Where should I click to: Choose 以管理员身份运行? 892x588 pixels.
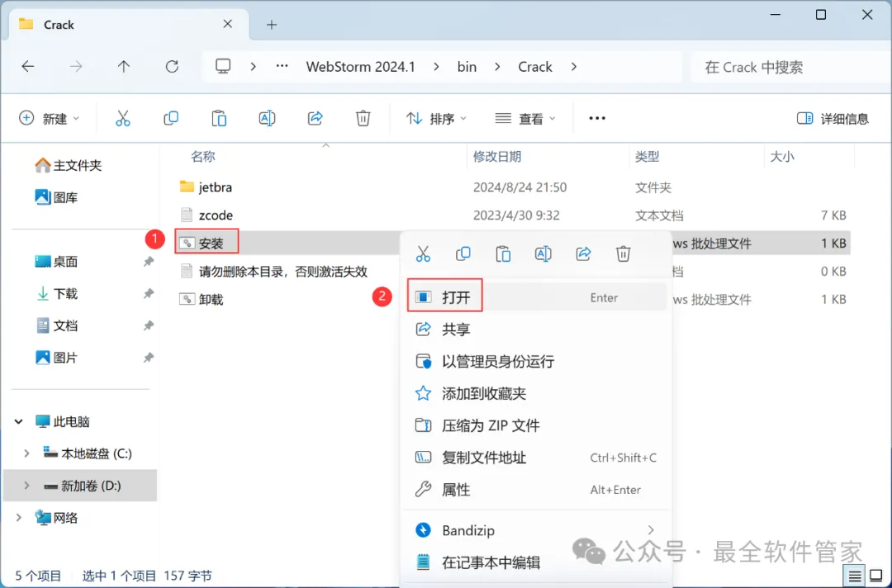pyautogui.click(x=537, y=361)
